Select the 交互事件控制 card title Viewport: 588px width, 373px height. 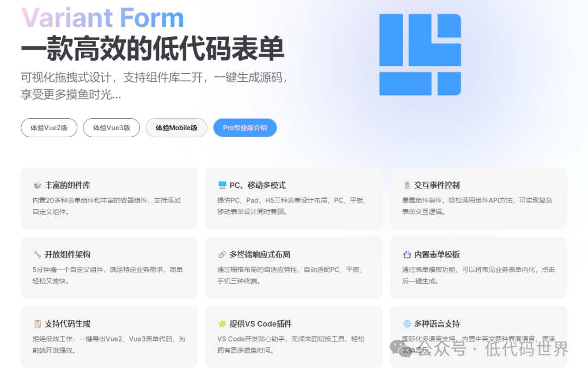click(437, 185)
